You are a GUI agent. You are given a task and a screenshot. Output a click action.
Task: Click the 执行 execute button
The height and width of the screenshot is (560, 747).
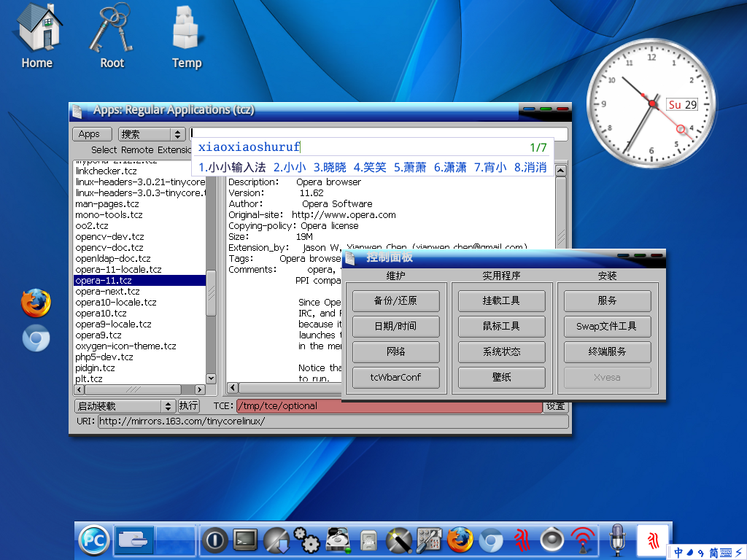(189, 405)
